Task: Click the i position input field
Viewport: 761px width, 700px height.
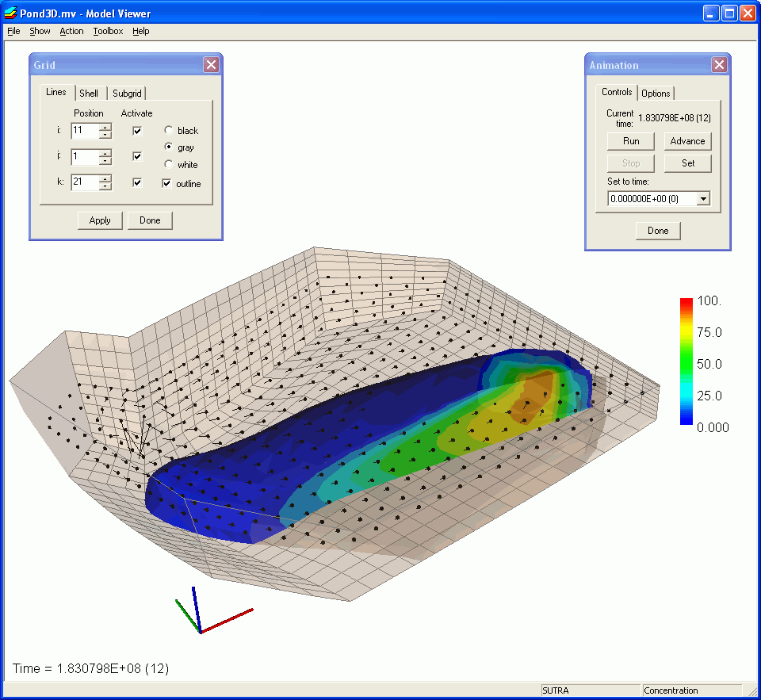Action: click(86, 131)
